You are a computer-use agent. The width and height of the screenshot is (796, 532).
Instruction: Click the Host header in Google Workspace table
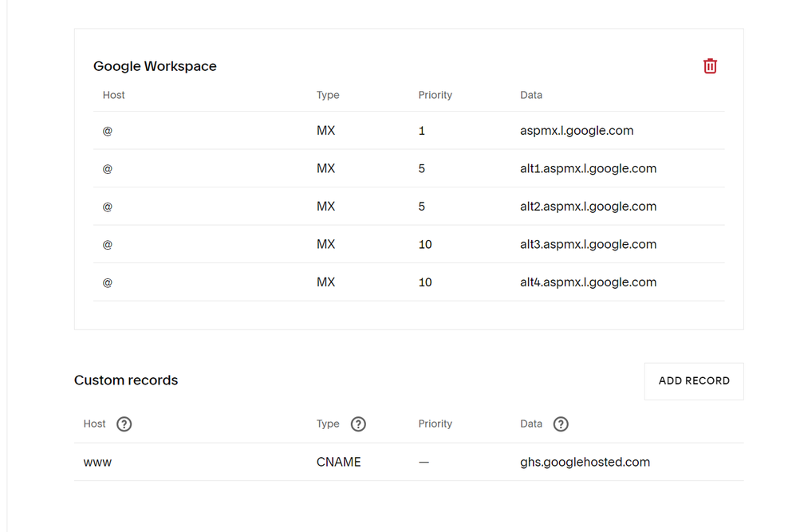coord(114,95)
